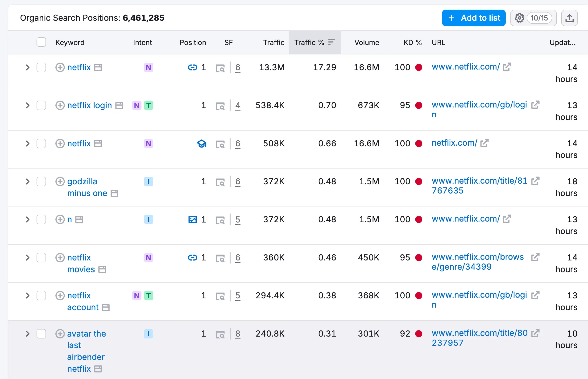Expand the godzilla minus one row

point(28,182)
